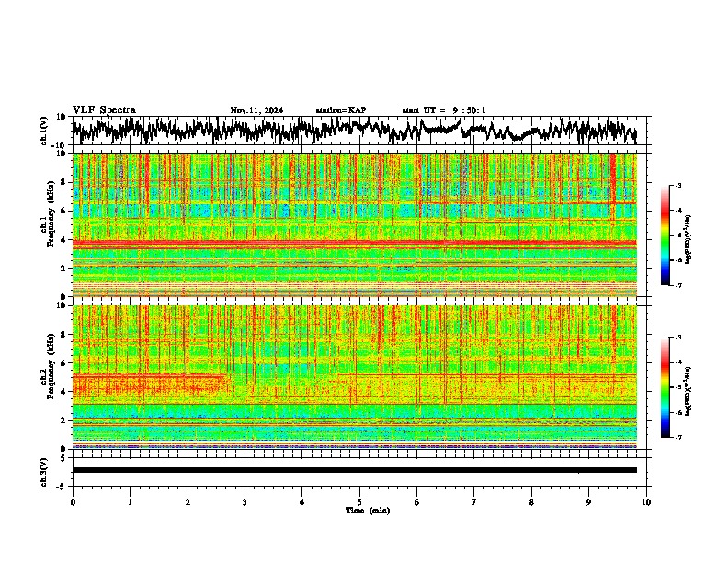Screen dimensions: 728x563
Task: Click the 'Time (min)' x-axis label
Action: (x=368, y=511)
